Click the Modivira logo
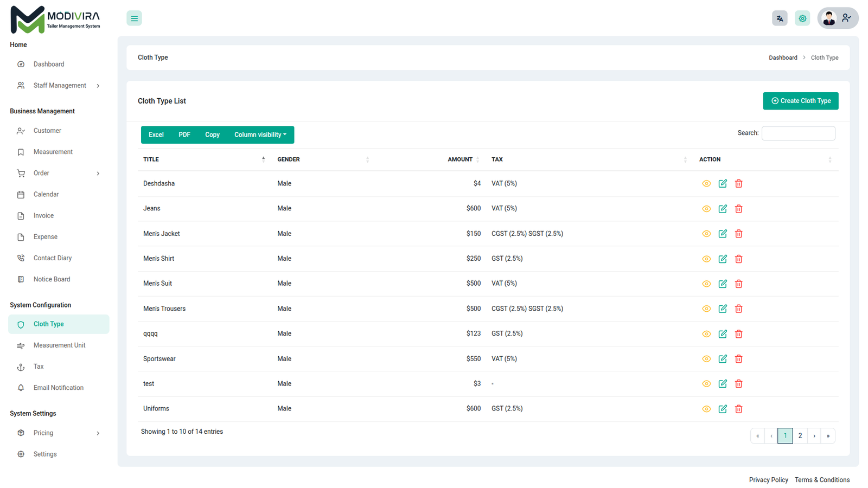 tap(55, 19)
